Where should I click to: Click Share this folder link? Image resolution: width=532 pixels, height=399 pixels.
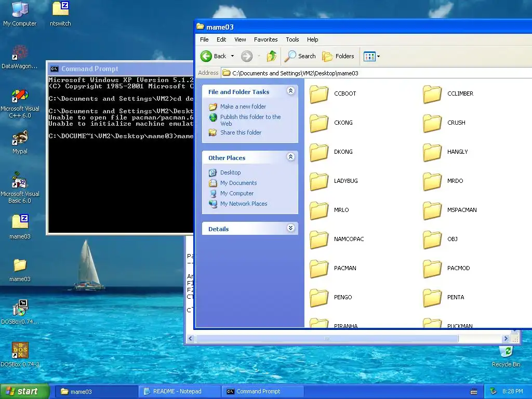tap(241, 132)
